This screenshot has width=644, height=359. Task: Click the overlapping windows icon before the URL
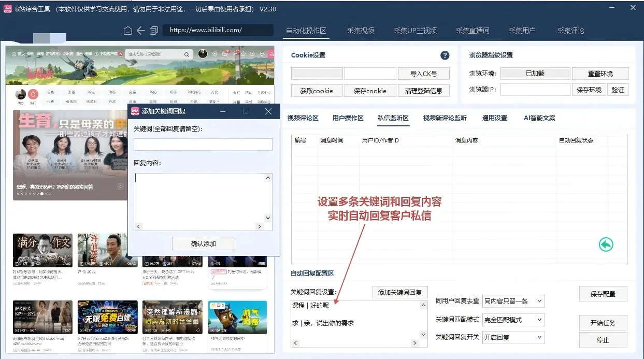[153, 31]
